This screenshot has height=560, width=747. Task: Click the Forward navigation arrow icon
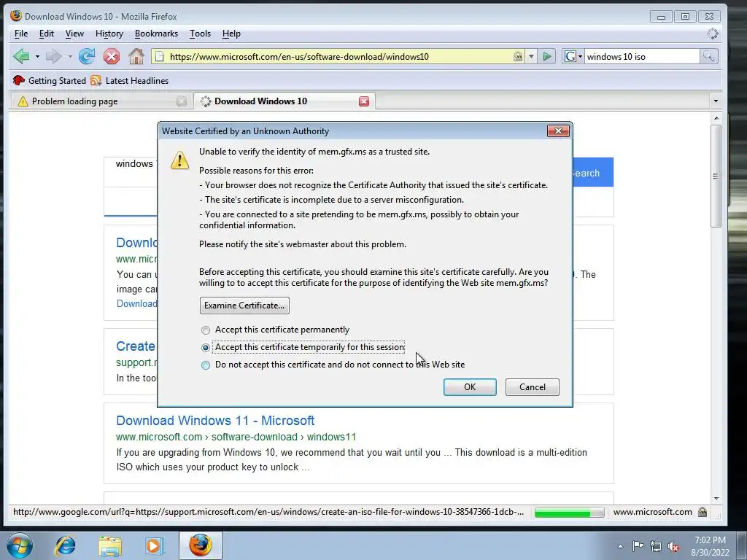coord(53,57)
